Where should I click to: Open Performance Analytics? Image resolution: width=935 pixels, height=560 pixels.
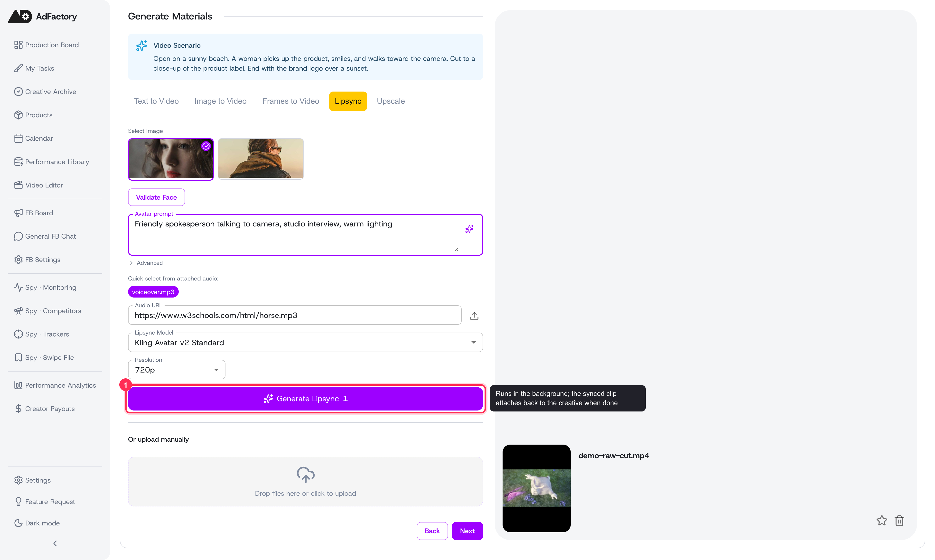point(55,385)
